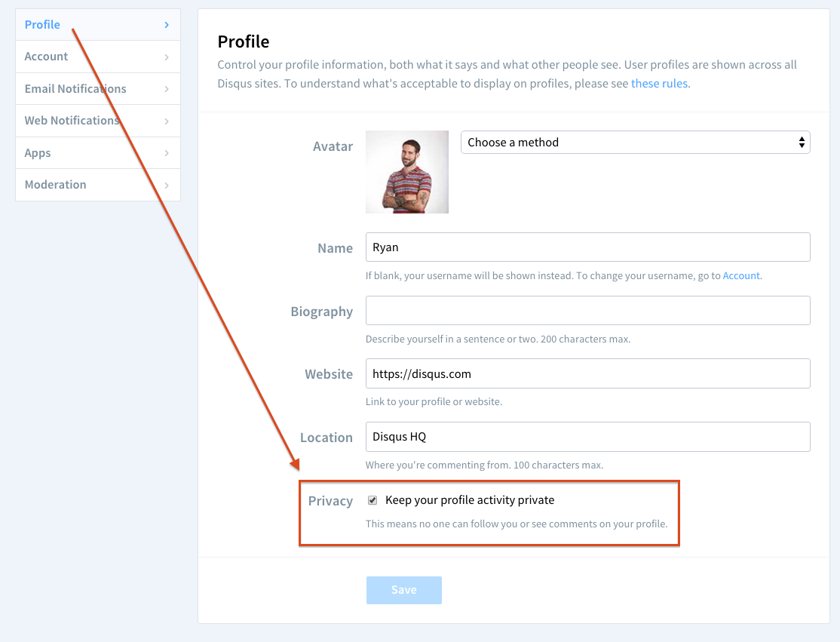
Task: Focus the Name field containing Ryan
Action: 587,247
